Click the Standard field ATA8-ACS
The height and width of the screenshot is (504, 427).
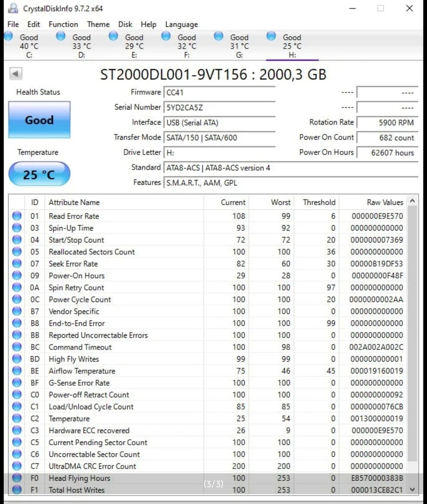pyautogui.click(x=291, y=168)
